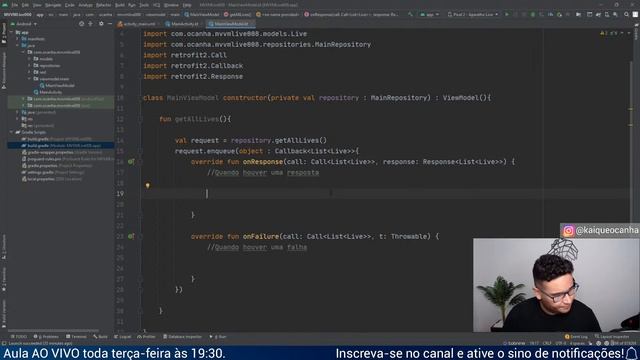Switch to the MainActivity.kt editor tab
Viewport: 640px width, 360px height.
184,24
